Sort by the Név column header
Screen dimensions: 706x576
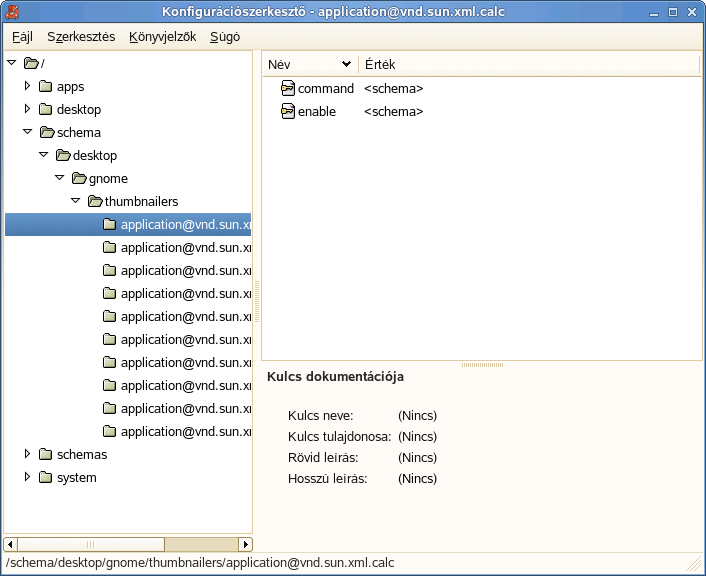[310, 64]
